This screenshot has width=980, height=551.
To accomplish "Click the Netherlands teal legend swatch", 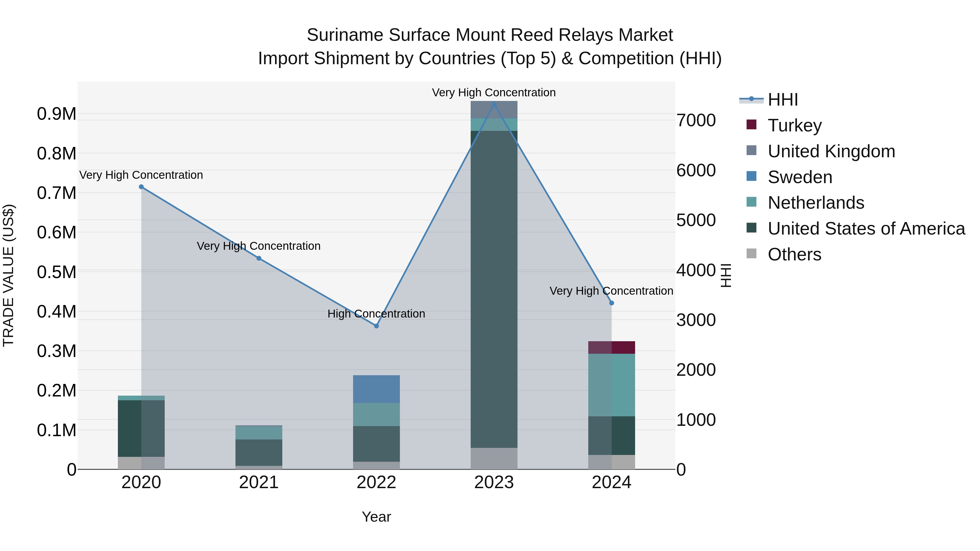I will click(751, 202).
